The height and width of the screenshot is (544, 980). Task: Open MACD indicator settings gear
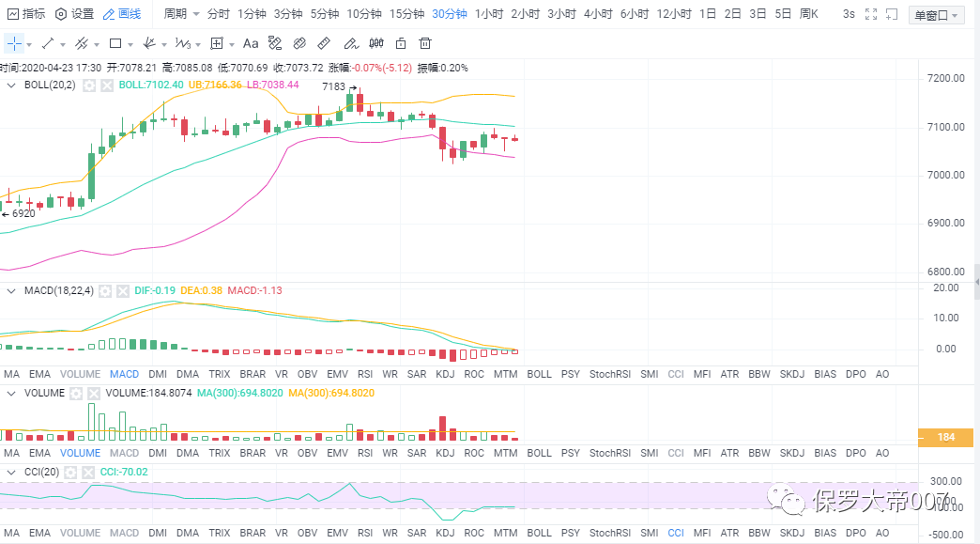click(x=105, y=291)
